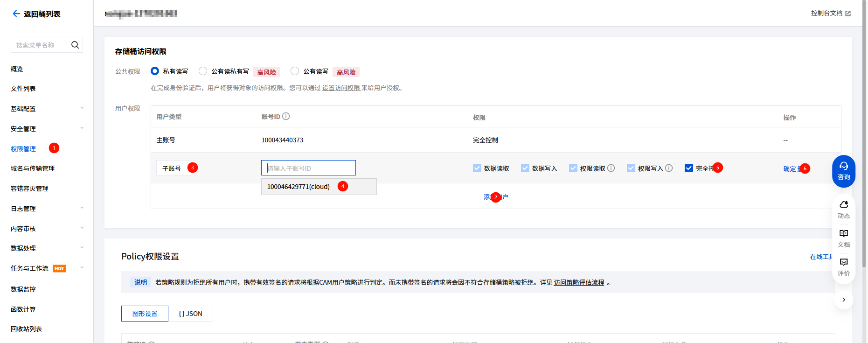Toggle the 数据写入 checkbox
Viewport: 868px width, 343px height.
point(525,168)
